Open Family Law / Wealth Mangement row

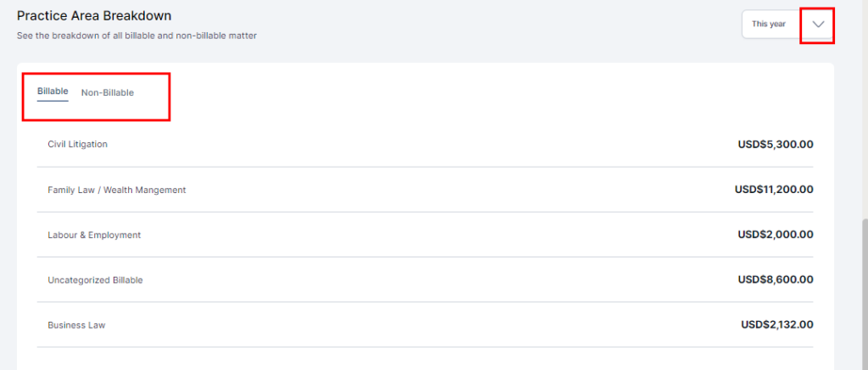117,190
